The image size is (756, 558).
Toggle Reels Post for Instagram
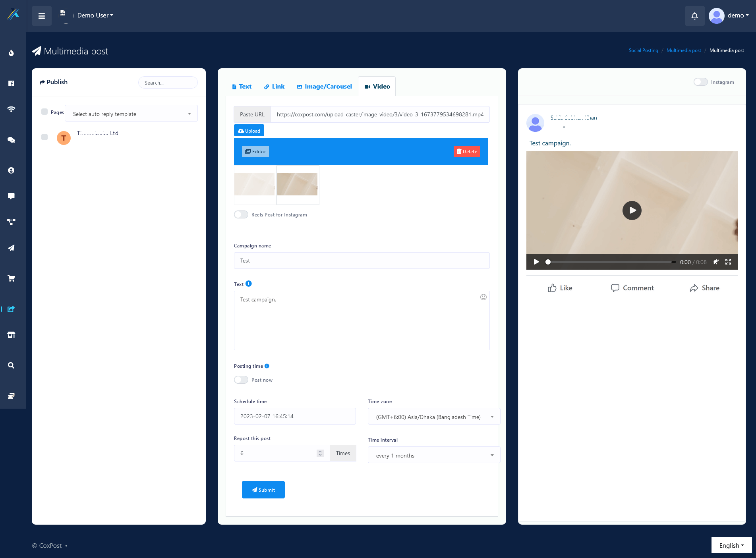tap(241, 214)
